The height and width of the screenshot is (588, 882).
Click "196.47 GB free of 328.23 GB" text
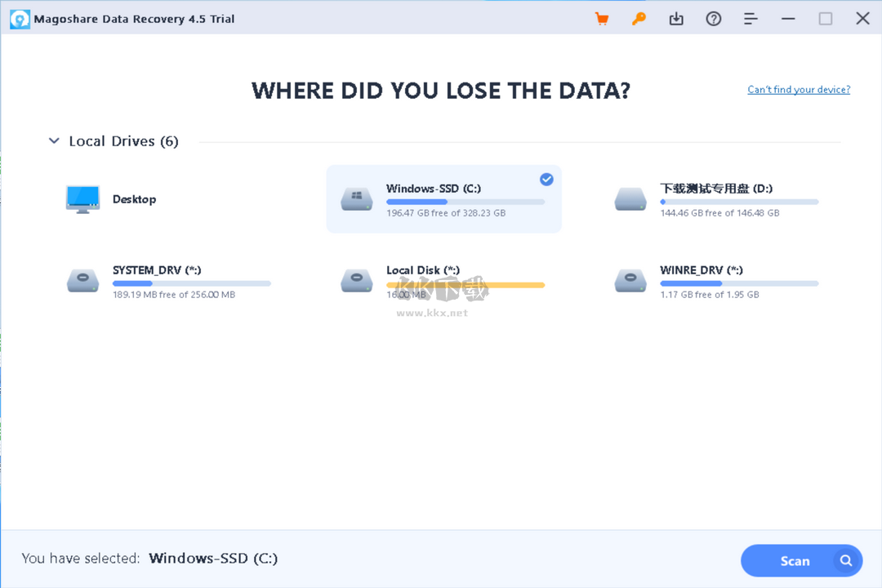[446, 212]
